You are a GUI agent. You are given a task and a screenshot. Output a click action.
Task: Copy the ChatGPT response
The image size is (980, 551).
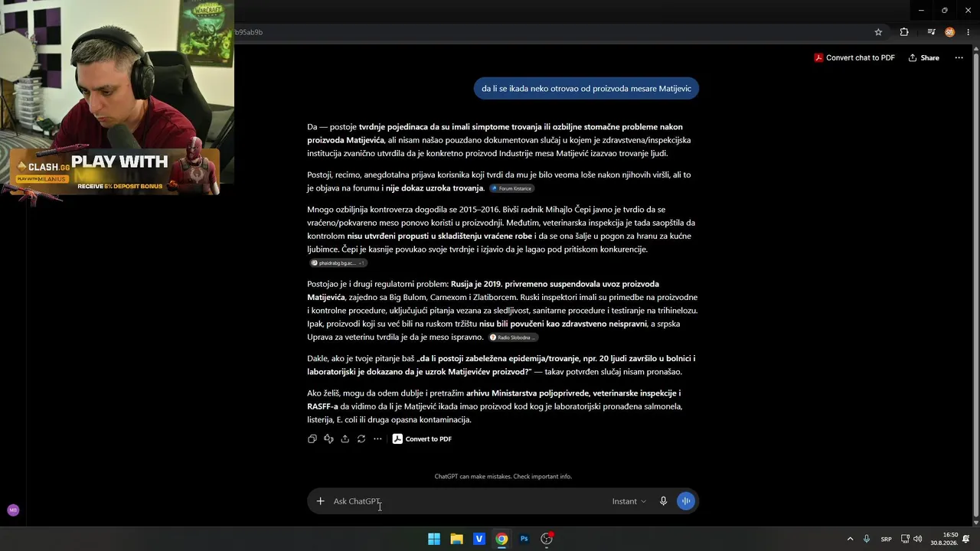click(x=312, y=439)
